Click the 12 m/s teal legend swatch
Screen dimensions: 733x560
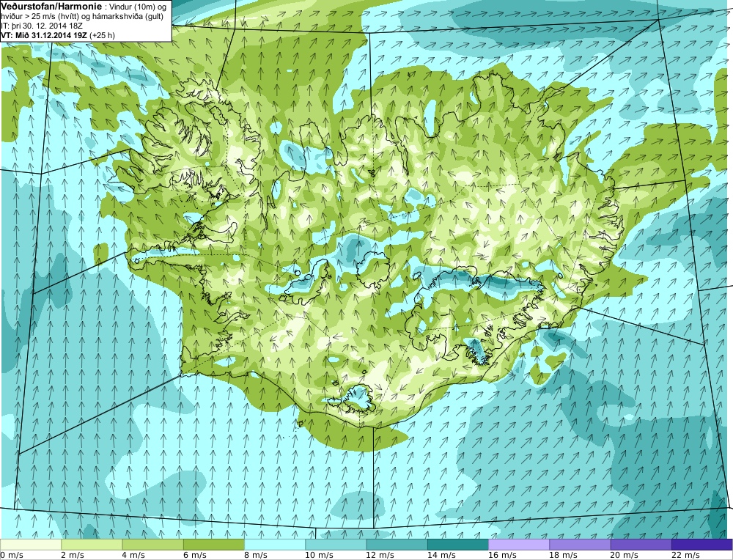[x=397, y=544]
